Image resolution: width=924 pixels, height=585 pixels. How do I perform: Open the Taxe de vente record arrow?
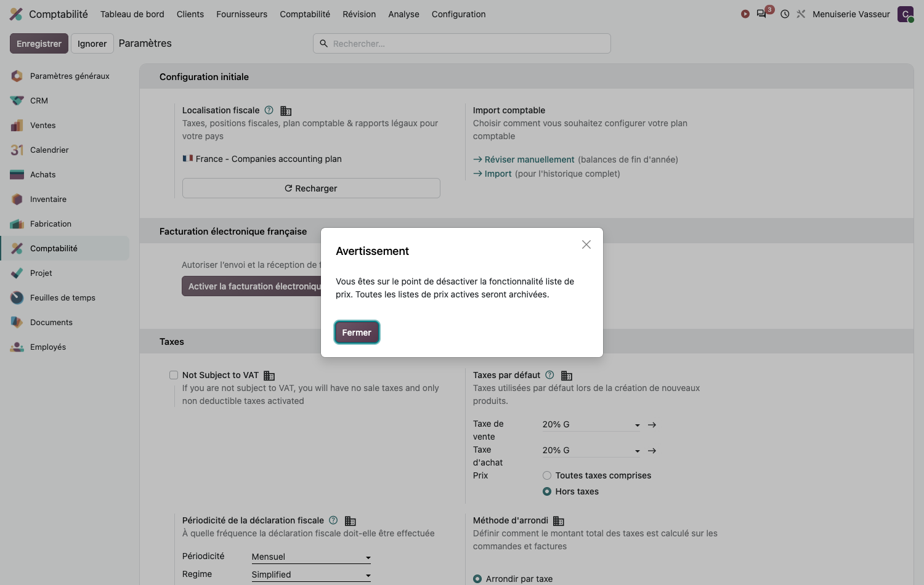point(652,425)
